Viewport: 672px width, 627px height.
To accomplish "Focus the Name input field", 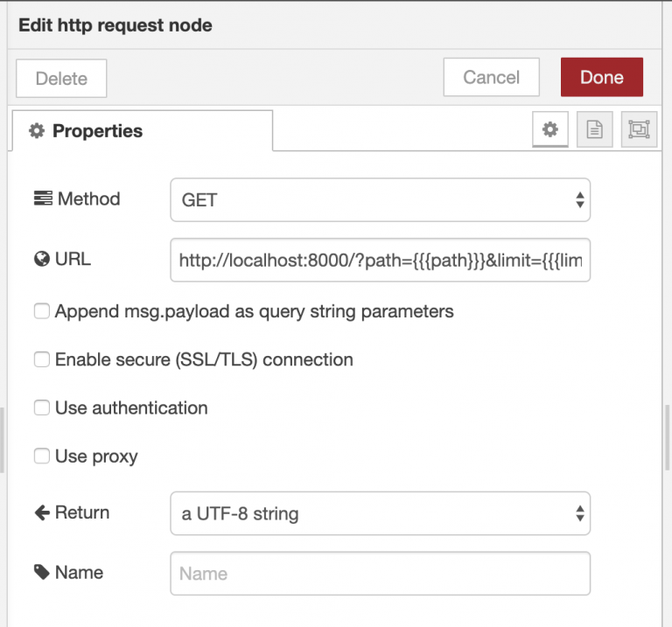I will coord(380,574).
